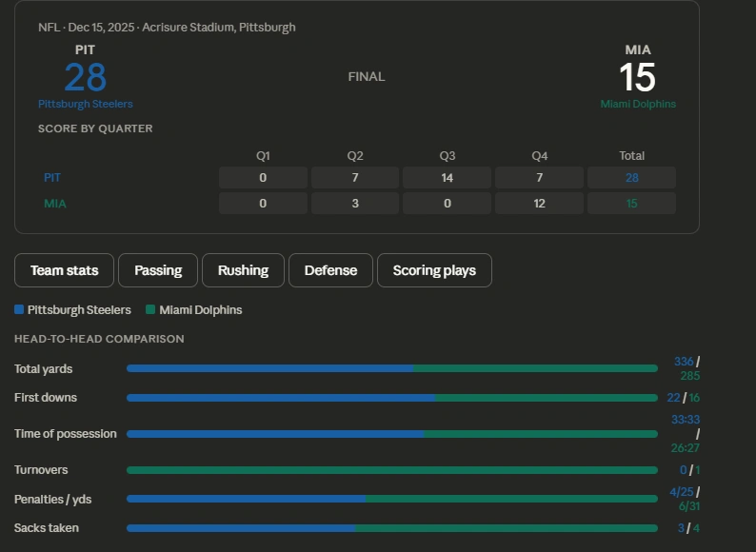This screenshot has height=552, width=756.
Task: Click the Total yards comparison bar
Action: pos(392,368)
